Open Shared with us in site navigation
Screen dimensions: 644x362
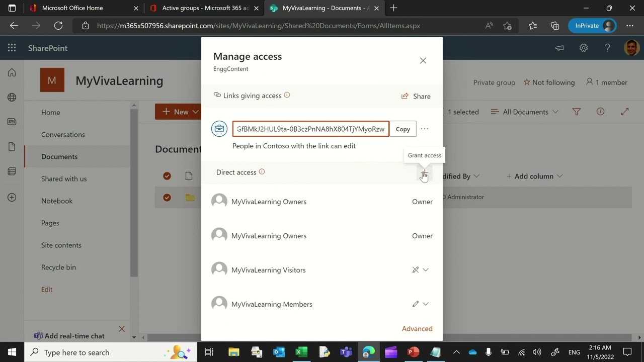pyautogui.click(x=64, y=179)
